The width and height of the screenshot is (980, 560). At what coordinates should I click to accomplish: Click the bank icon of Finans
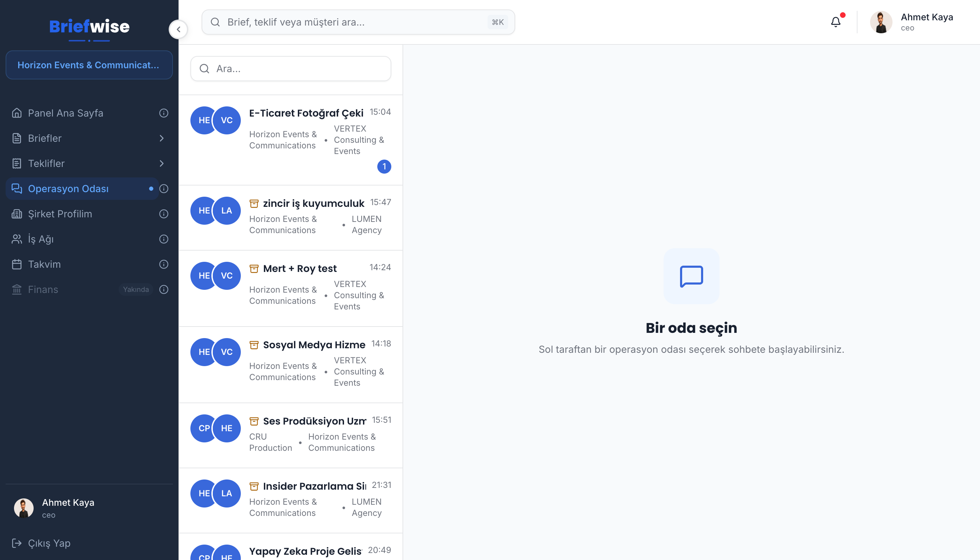16,289
